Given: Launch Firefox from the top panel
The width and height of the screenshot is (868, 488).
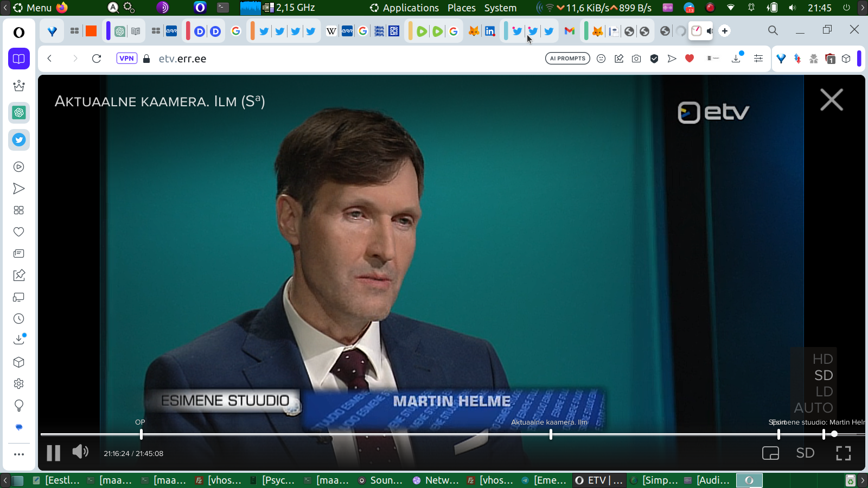Looking at the screenshot, I should [62, 8].
